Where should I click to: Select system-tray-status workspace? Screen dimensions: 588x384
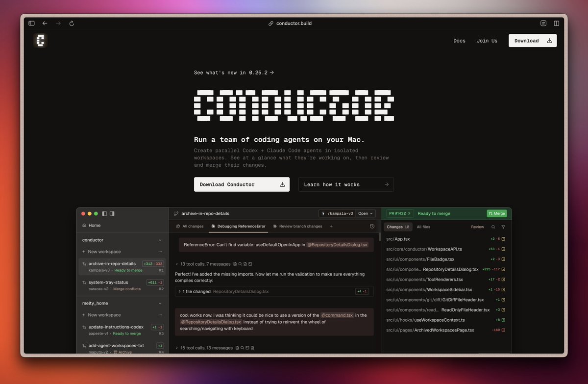pos(122,285)
